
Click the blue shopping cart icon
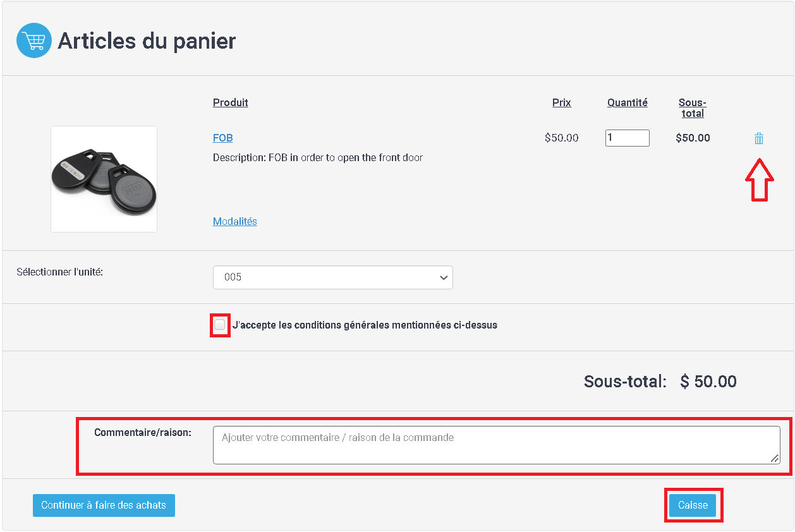tap(34, 40)
